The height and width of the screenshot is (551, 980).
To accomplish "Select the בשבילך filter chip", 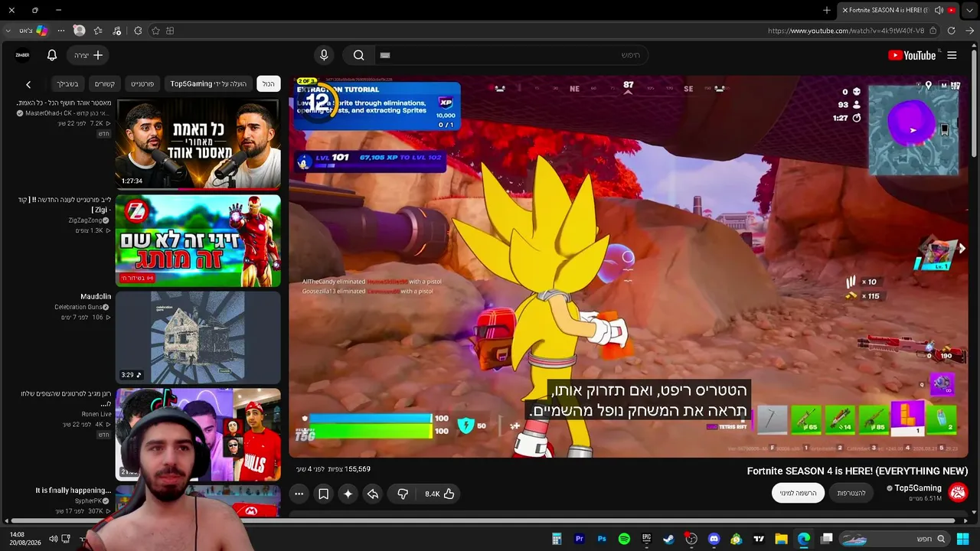I will point(67,83).
